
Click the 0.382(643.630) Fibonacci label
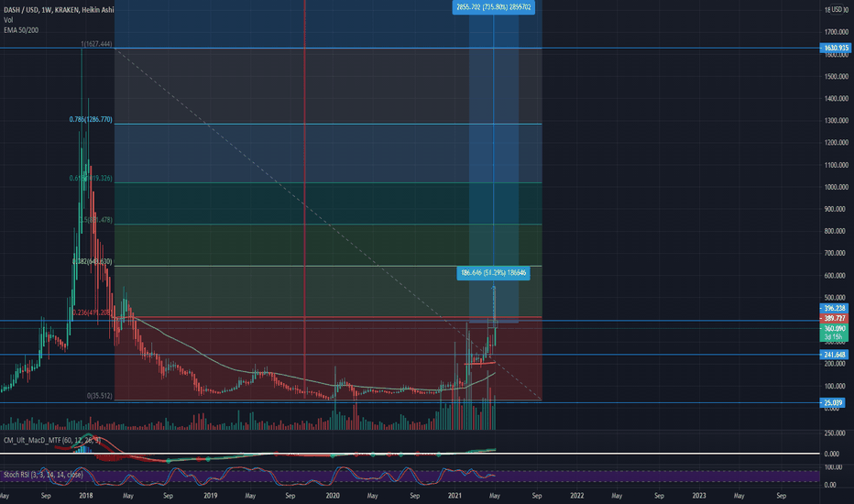pyautogui.click(x=92, y=261)
